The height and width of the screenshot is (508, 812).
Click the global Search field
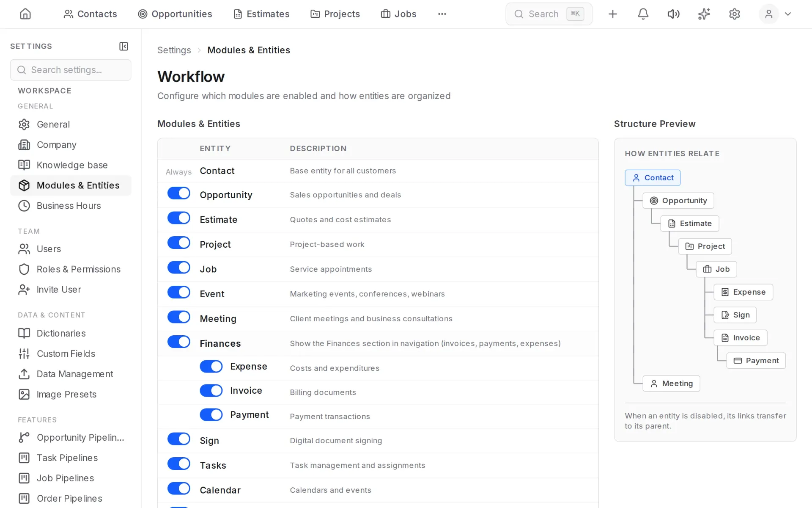[549, 14]
